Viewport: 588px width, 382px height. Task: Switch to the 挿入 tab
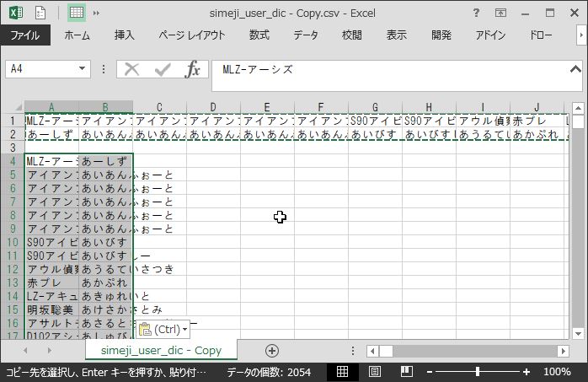pyautogui.click(x=125, y=35)
